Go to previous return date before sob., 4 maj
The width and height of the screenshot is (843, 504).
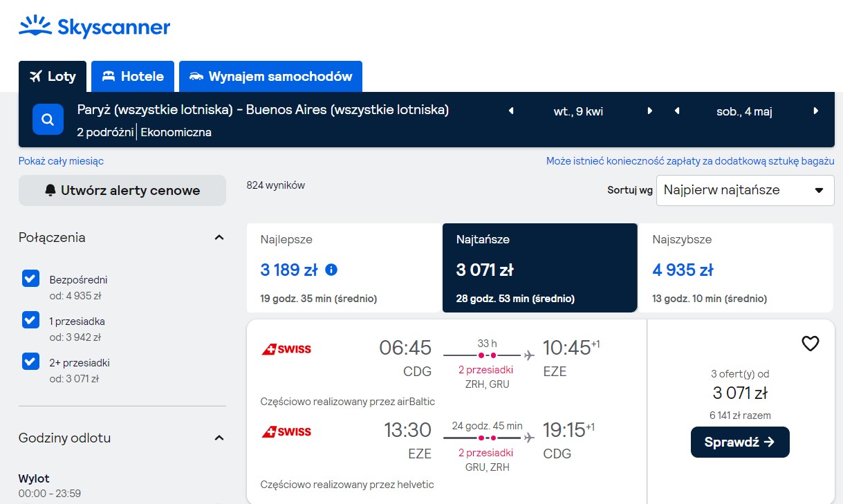click(x=677, y=111)
